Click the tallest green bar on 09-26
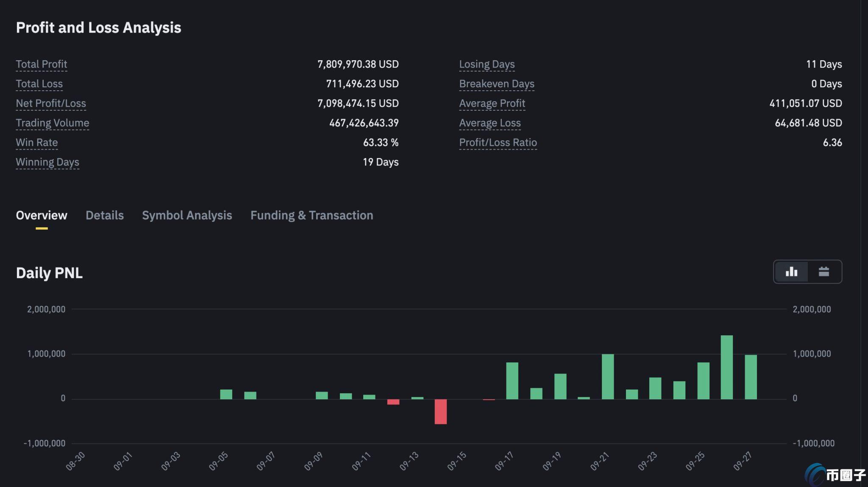The height and width of the screenshot is (487, 868). tap(727, 367)
